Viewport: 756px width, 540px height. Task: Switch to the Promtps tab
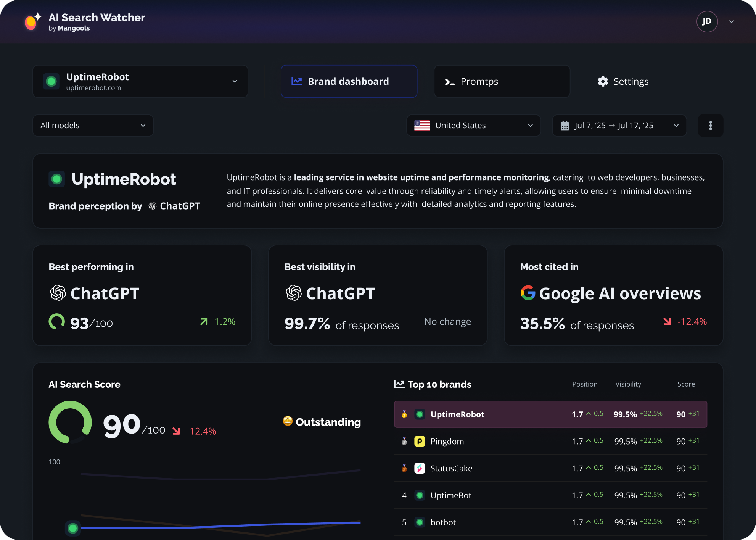pyautogui.click(x=502, y=81)
